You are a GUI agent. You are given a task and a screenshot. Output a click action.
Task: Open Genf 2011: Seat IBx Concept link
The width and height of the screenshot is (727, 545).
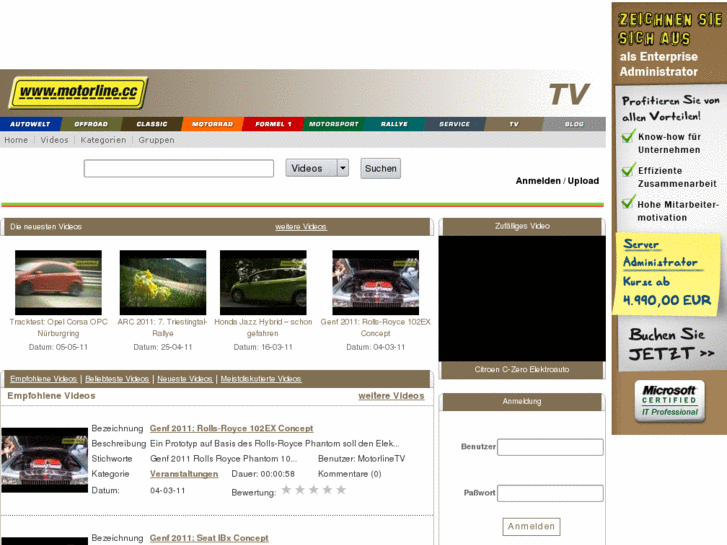click(x=209, y=538)
